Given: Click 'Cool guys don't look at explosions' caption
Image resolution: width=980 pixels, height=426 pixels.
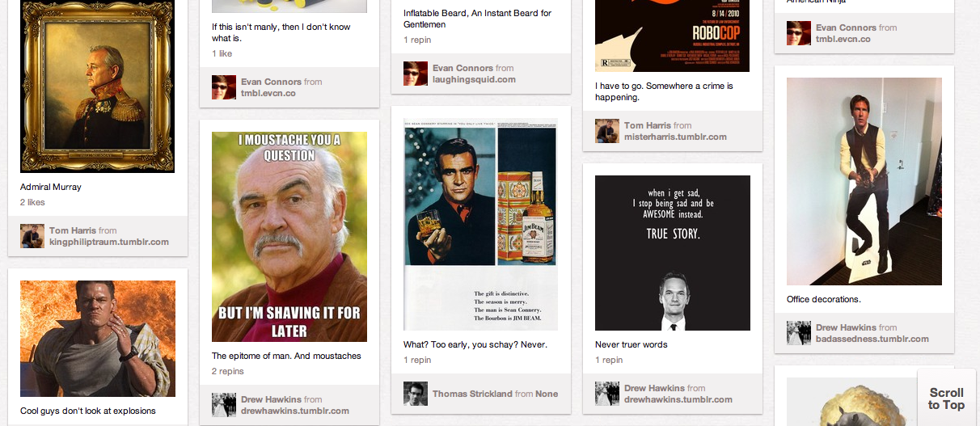Looking at the screenshot, I should [88, 411].
